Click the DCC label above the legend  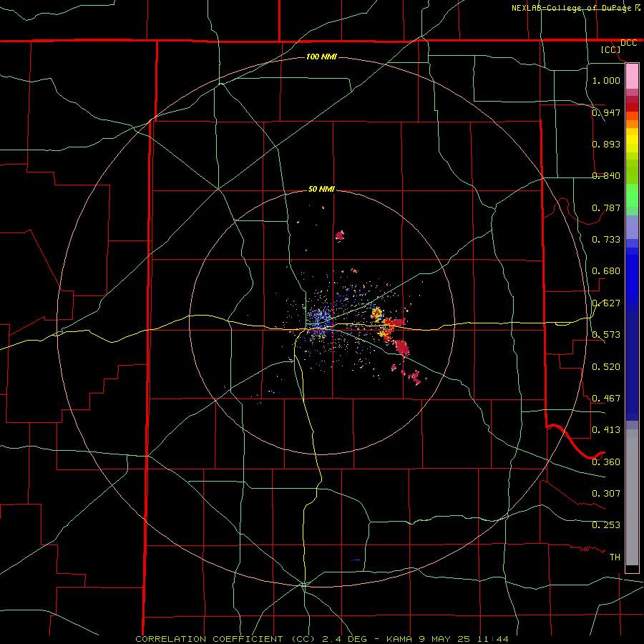tap(628, 43)
